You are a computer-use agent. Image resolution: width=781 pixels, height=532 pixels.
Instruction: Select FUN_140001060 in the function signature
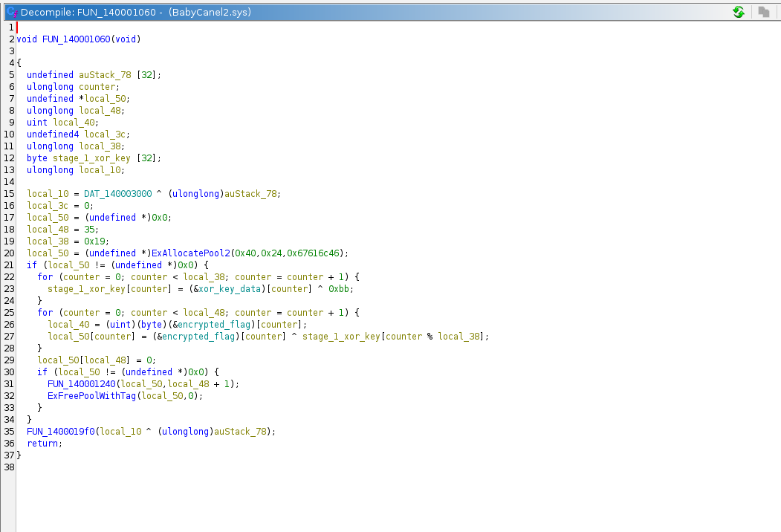coord(77,39)
